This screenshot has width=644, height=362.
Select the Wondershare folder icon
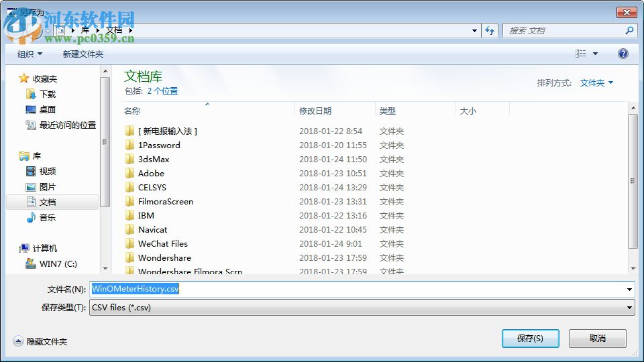coord(129,257)
